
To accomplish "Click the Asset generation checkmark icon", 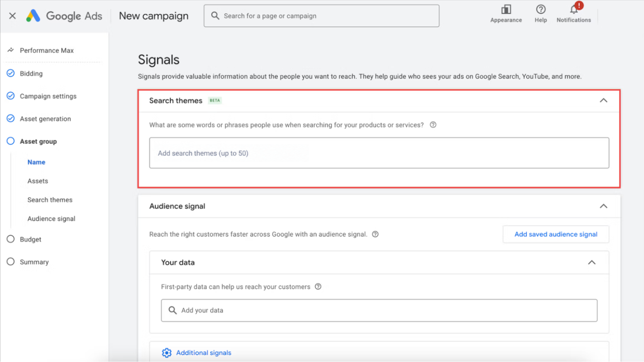I will tap(11, 118).
